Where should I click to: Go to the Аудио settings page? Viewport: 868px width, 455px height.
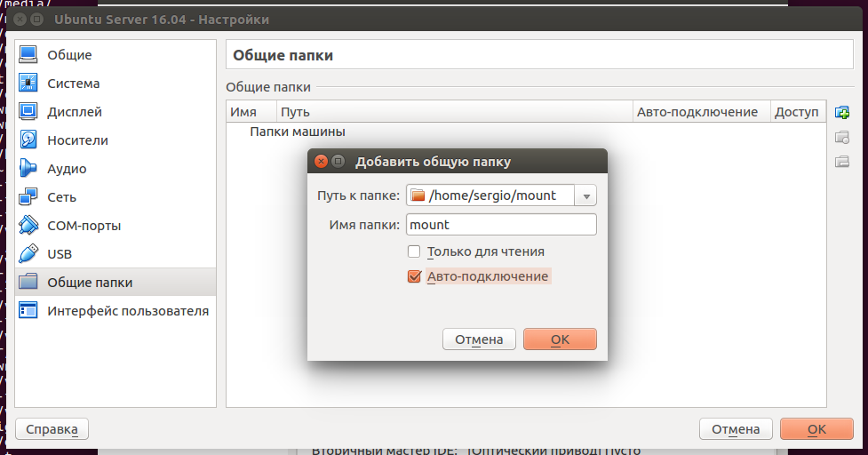pos(115,168)
